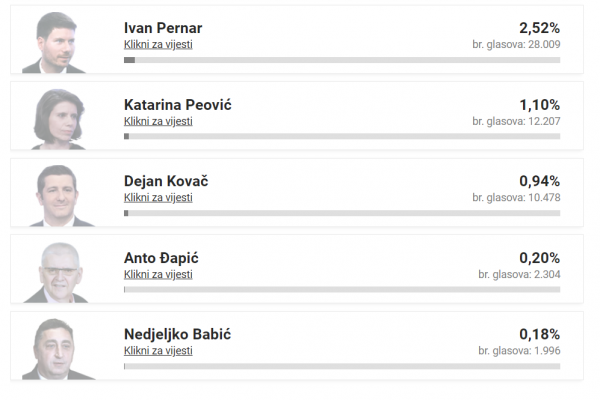Click Dejan Kovač's candidate photo
The width and height of the screenshot is (600, 400).
pyautogui.click(x=59, y=196)
